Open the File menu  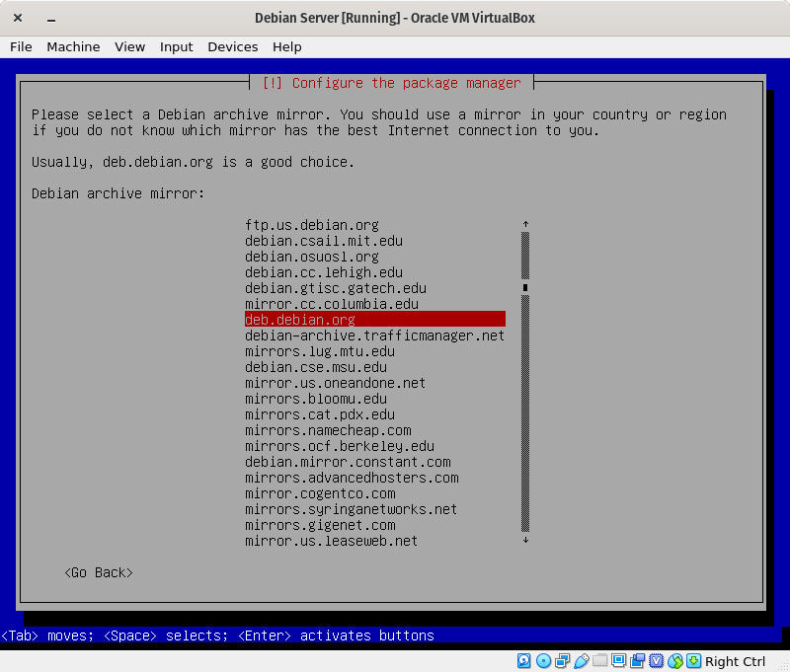[21, 46]
